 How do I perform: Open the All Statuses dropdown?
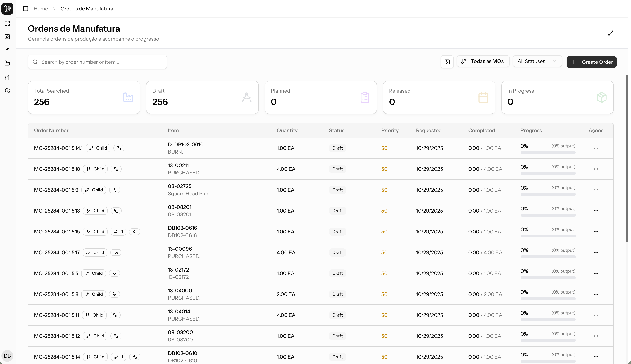point(537,61)
